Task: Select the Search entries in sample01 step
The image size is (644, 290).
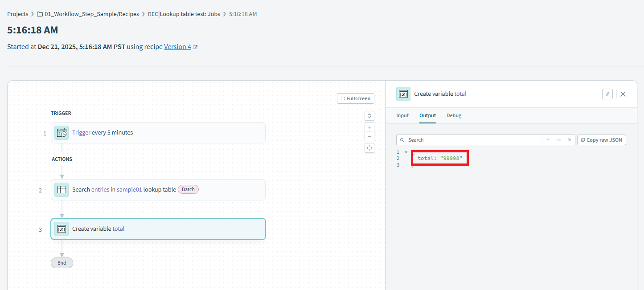Action: [158, 190]
